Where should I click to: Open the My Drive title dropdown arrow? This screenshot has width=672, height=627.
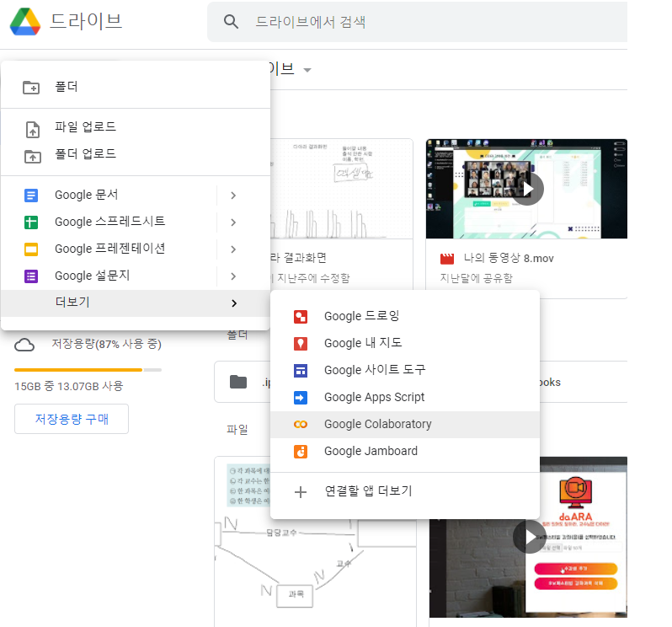click(x=307, y=70)
